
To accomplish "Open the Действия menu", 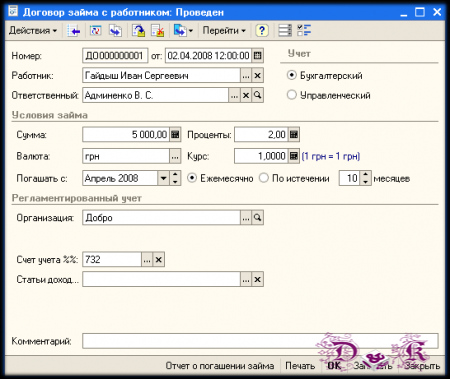I will pos(33,31).
